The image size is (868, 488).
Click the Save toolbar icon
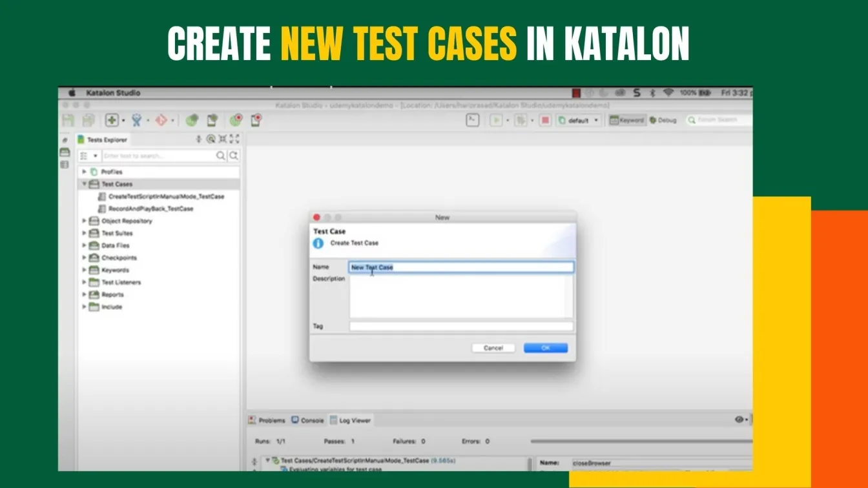point(68,120)
